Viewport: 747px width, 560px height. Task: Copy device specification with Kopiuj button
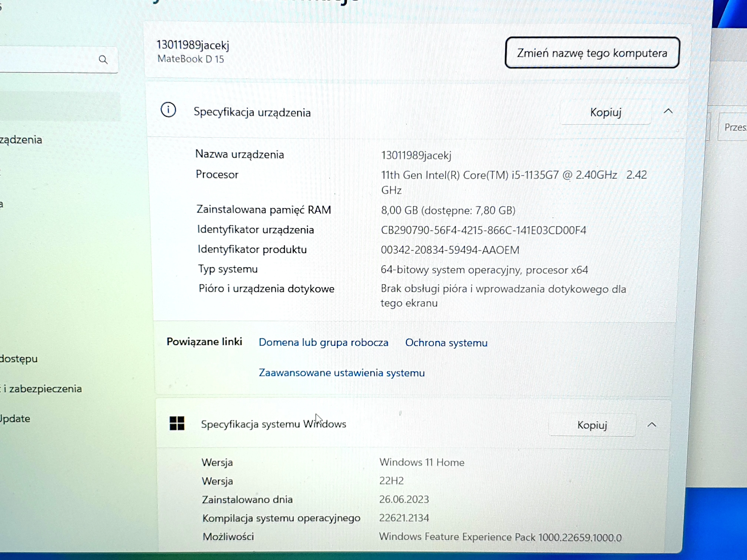(605, 112)
